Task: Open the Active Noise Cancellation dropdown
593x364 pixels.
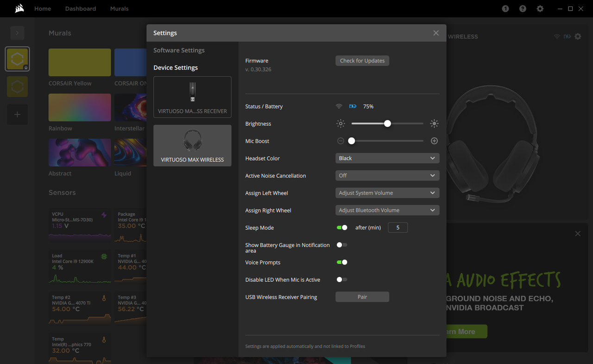Action: pos(387,176)
